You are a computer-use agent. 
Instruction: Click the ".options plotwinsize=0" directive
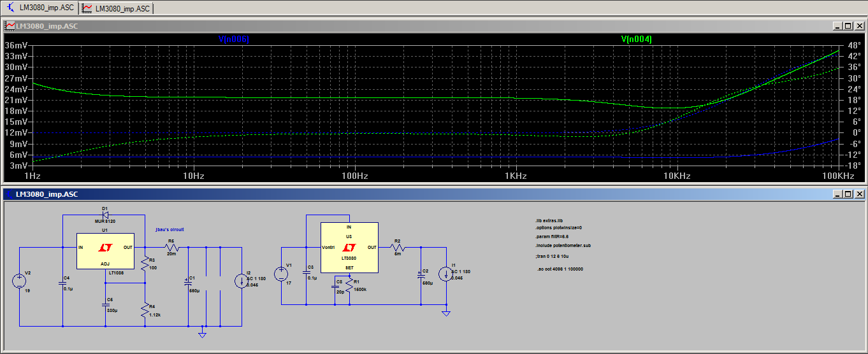[558, 227]
